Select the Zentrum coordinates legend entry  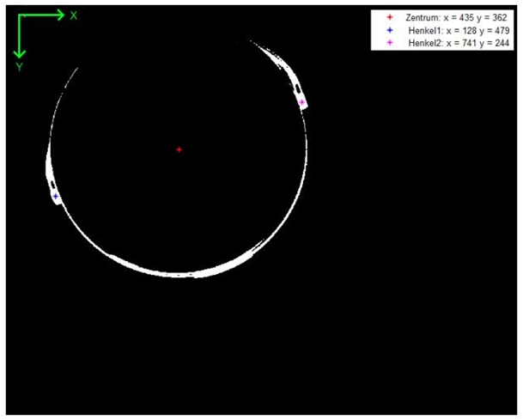(x=456, y=17)
